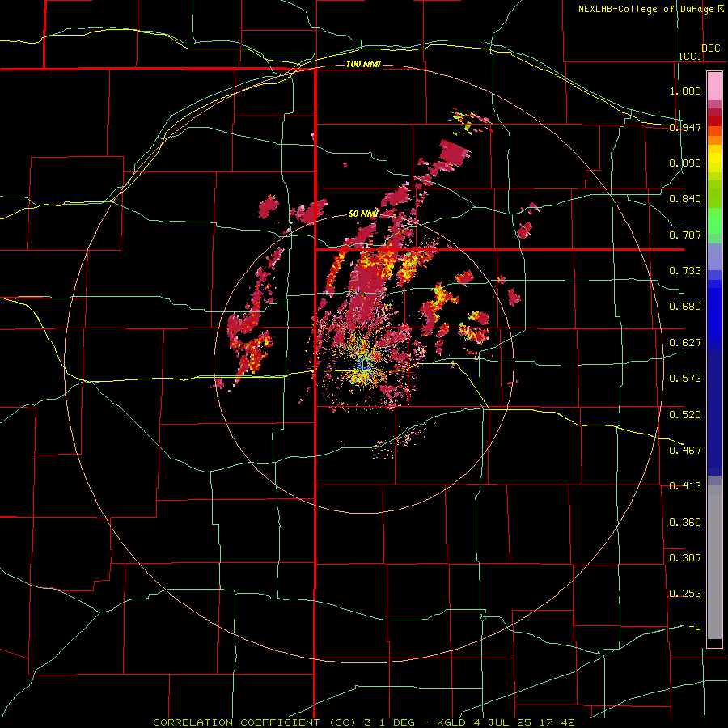Screen dimensions: 728x728
Task: Select the 0.680 scale value
Action: point(685,307)
